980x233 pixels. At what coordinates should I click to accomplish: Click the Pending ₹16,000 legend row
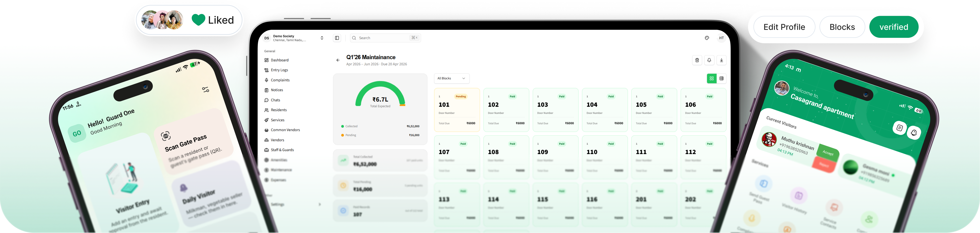tap(380, 135)
